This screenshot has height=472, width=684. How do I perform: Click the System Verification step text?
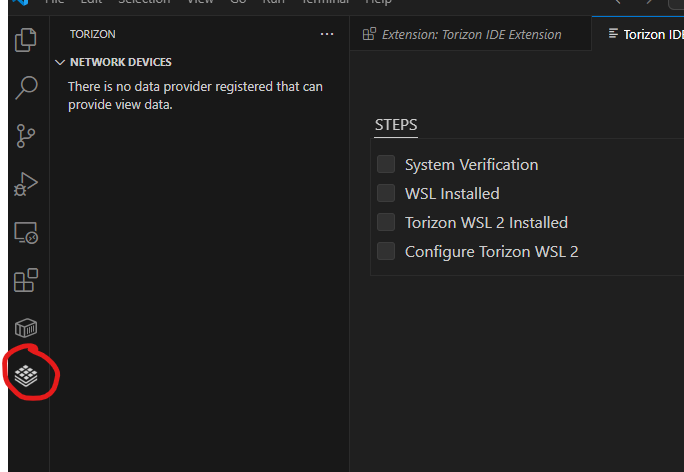point(472,165)
